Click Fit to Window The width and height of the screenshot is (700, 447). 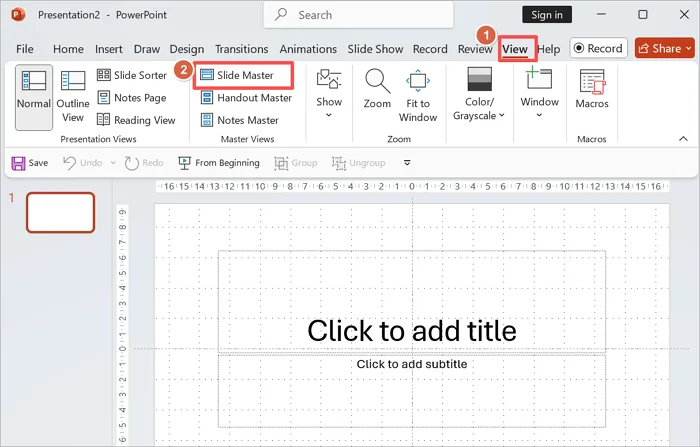coord(418,96)
